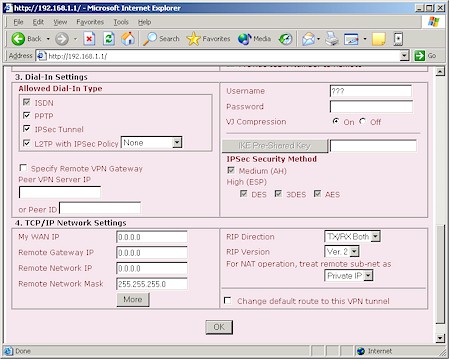
Task: Click the Back arrow icon
Action: 18,39
